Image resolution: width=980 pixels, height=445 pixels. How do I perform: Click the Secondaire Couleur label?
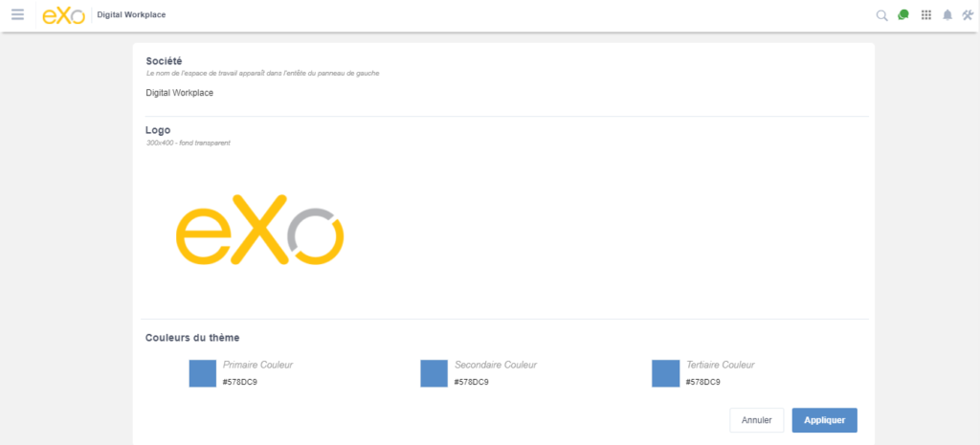click(496, 365)
